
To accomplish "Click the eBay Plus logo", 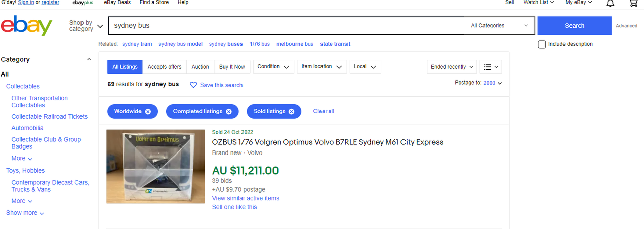I will 83,3.
